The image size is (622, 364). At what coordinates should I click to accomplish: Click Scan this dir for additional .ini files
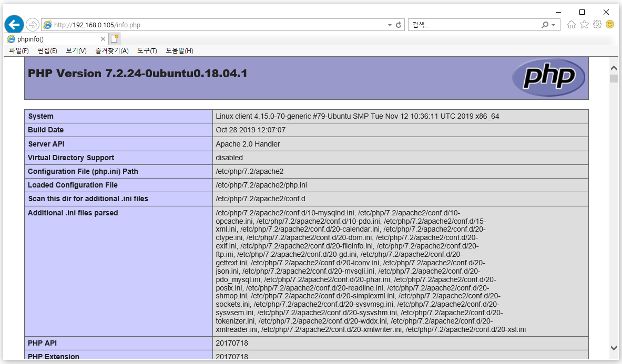click(88, 199)
